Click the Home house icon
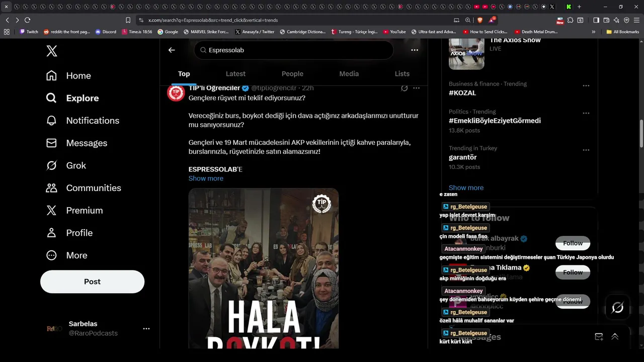Viewport: 644px width, 362px height. pyautogui.click(x=51, y=75)
